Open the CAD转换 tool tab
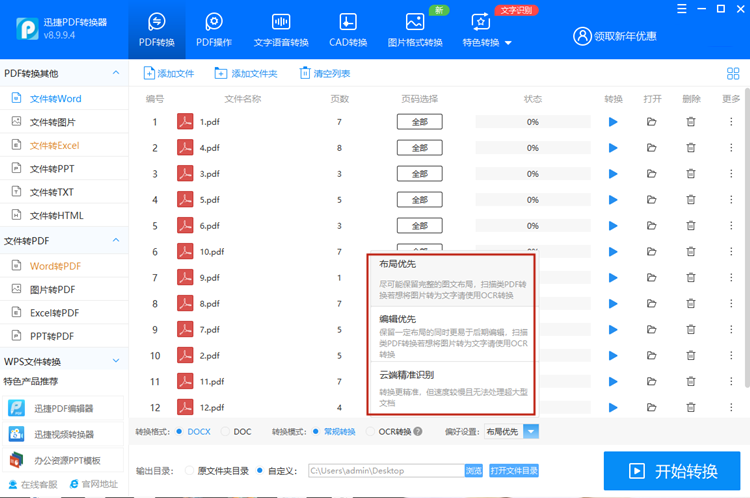 coord(349,30)
